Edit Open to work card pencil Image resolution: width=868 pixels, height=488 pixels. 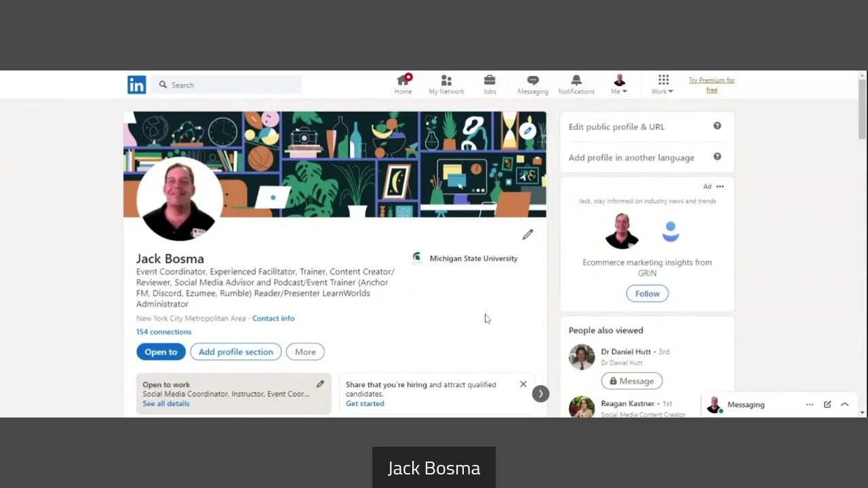tap(320, 384)
